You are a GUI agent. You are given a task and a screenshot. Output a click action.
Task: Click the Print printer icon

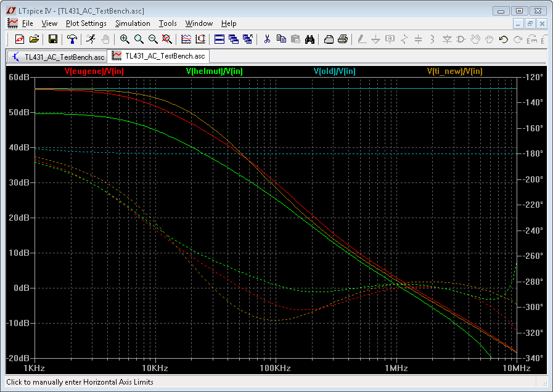click(x=343, y=39)
